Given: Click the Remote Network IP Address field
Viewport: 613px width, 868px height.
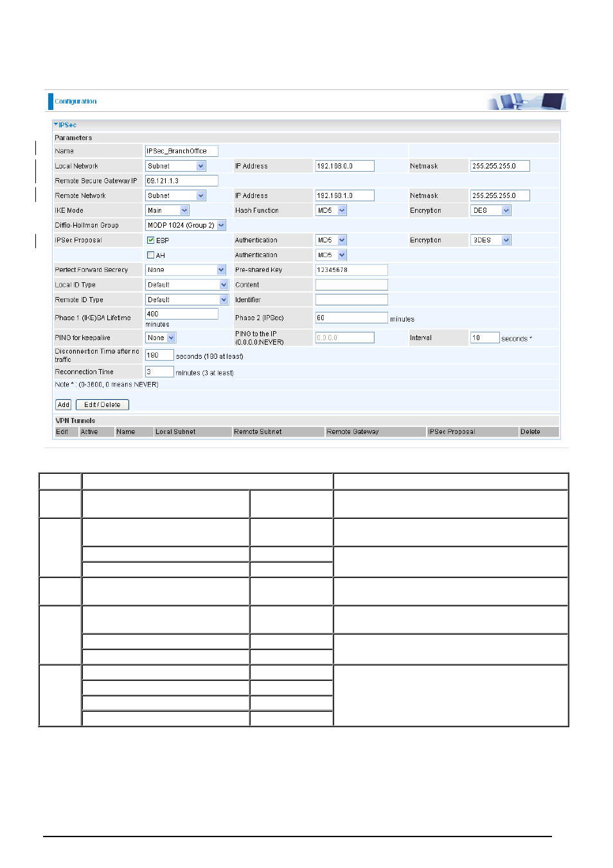Looking at the screenshot, I should pos(344,195).
